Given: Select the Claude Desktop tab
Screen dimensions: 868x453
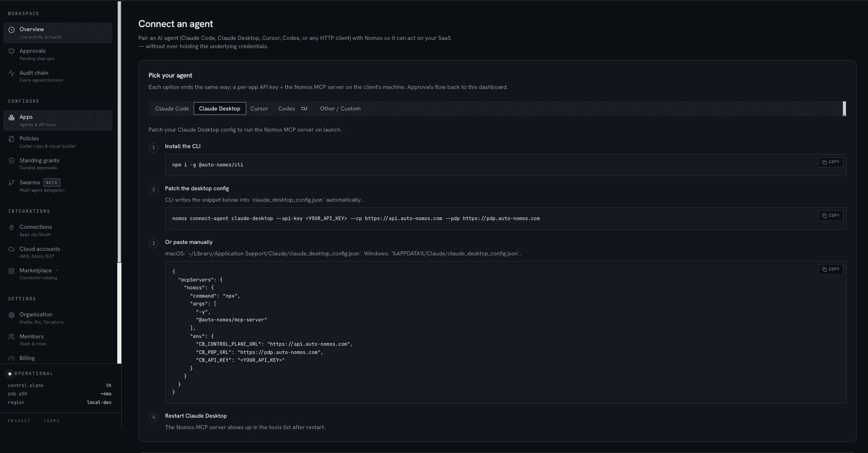Looking at the screenshot, I should (x=219, y=109).
